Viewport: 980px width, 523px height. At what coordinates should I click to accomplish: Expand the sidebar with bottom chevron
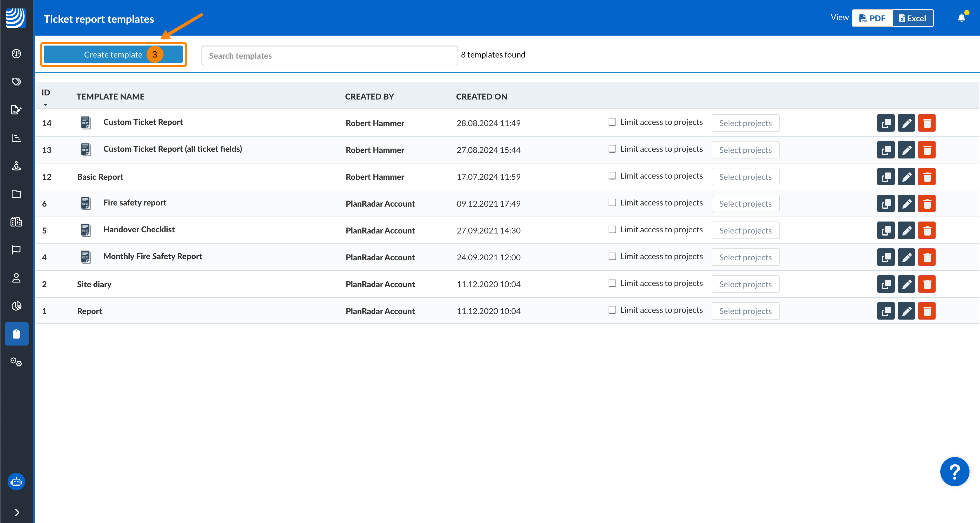(16, 512)
